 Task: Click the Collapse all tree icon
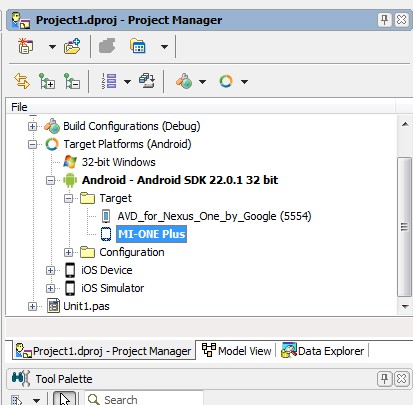coord(72,81)
